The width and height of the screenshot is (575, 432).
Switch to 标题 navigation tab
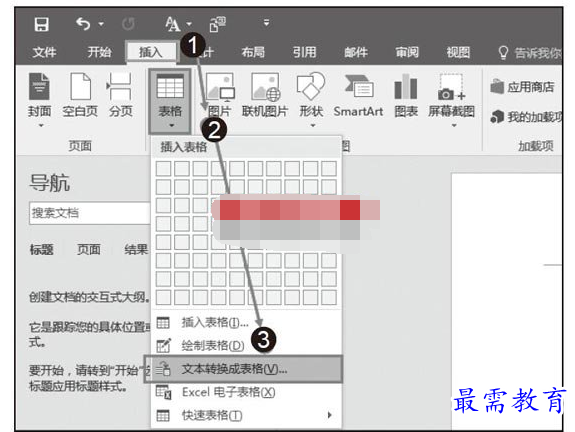pos(41,250)
